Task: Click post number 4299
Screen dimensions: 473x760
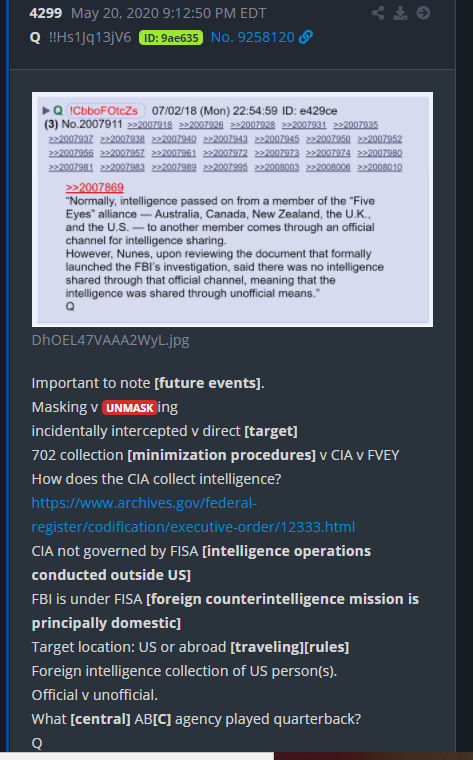Action: tap(46, 13)
